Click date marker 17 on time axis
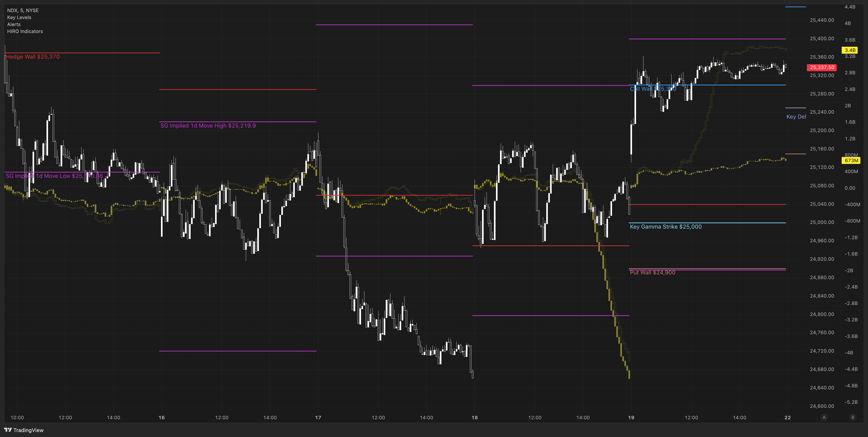This screenshot has height=437, width=868. [318, 417]
